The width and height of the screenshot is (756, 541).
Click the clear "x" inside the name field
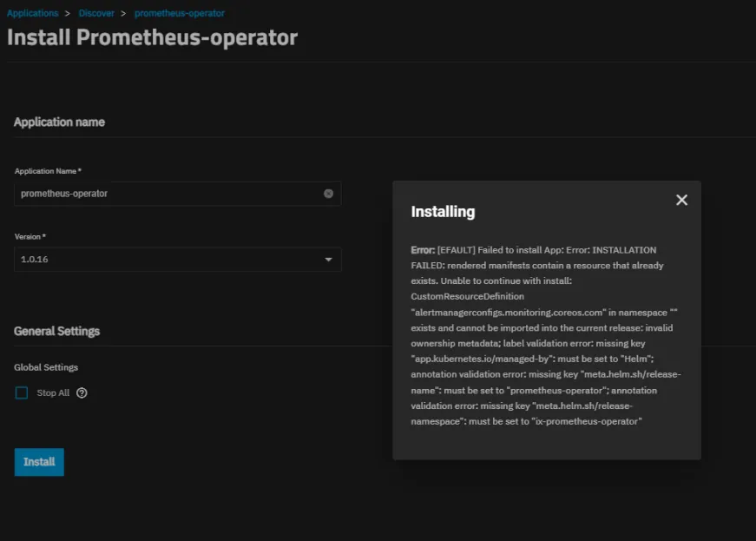pos(328,194)
